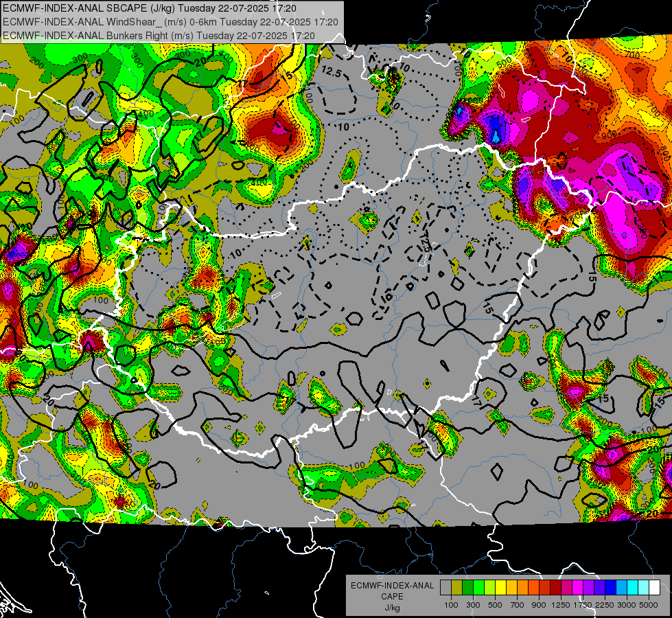Click the ECMWF-INDEX-ANAL legend heading
The height and width of the screenshot is (618, 672).
tap(392, 586)
